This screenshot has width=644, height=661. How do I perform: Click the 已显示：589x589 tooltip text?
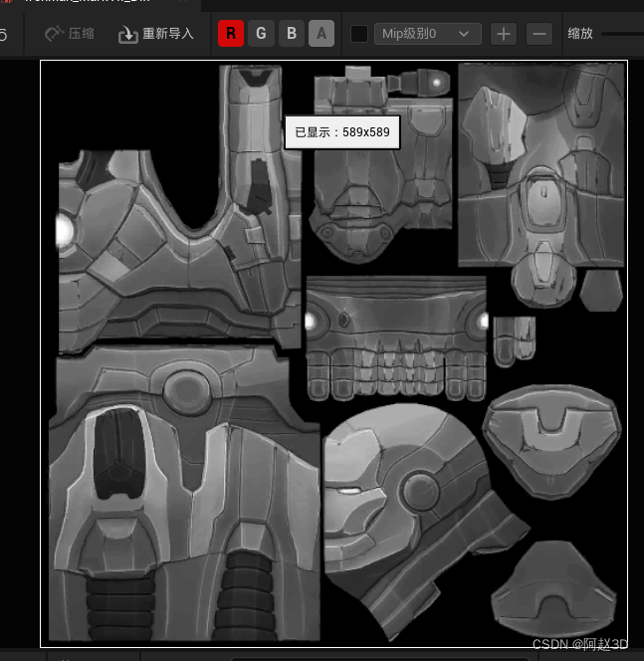(x=342, y=132)
